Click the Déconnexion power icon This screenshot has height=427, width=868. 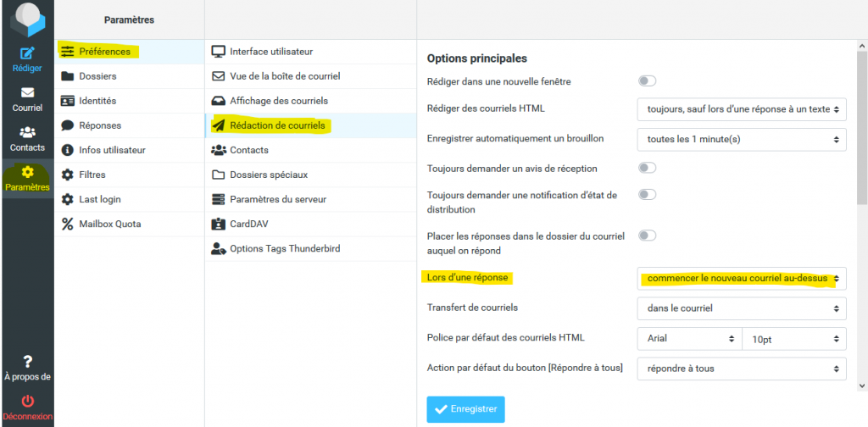(x=27, y=401)
